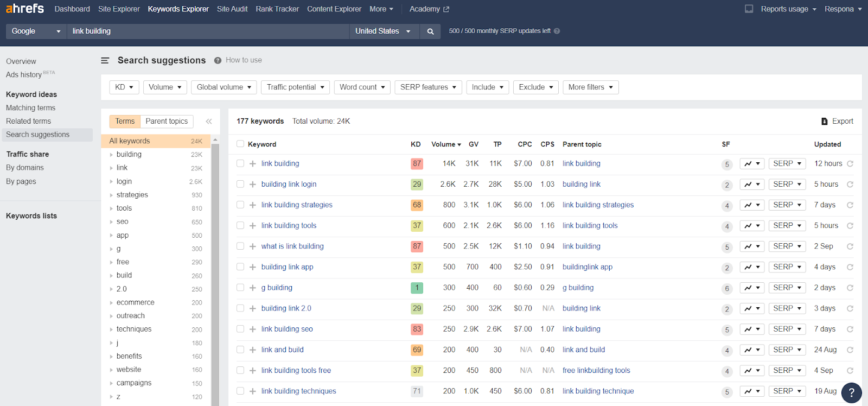
Task: Add building link login with plus icon
Action: pos(253,185)
